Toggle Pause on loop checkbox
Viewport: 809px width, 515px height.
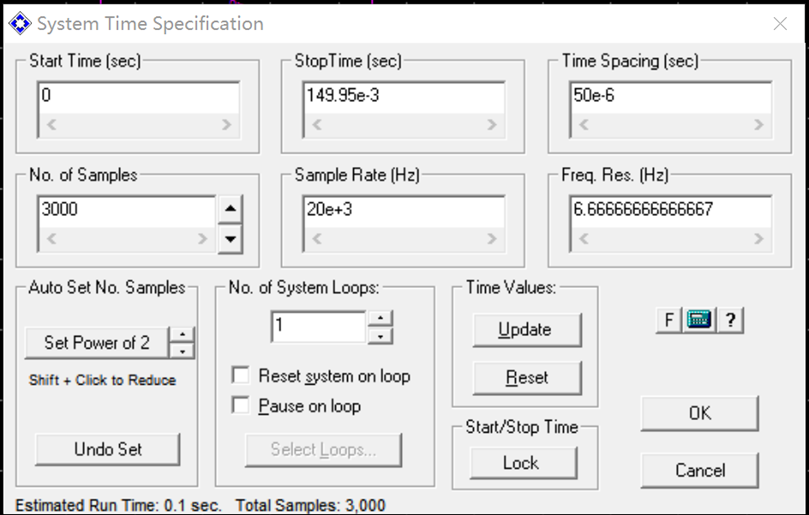pyautogui.click(x=240, y=406)
